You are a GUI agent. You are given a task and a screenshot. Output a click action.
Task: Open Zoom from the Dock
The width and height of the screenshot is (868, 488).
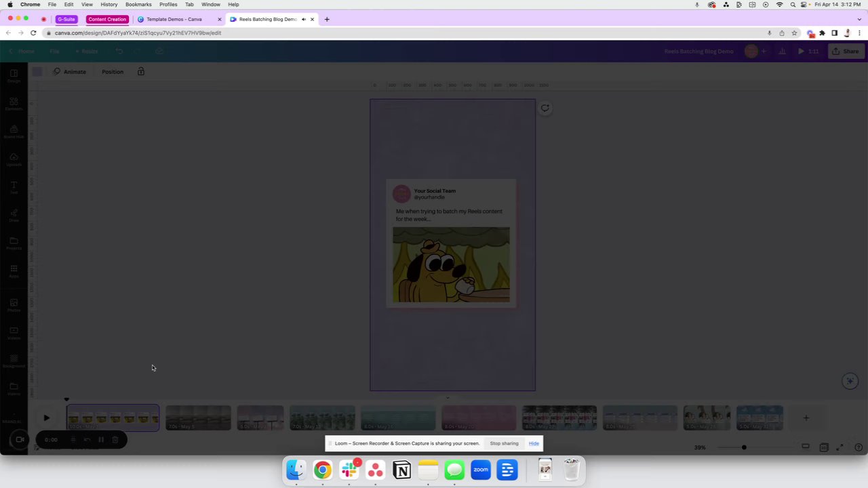pyautogui.click(x=481, y=469)
